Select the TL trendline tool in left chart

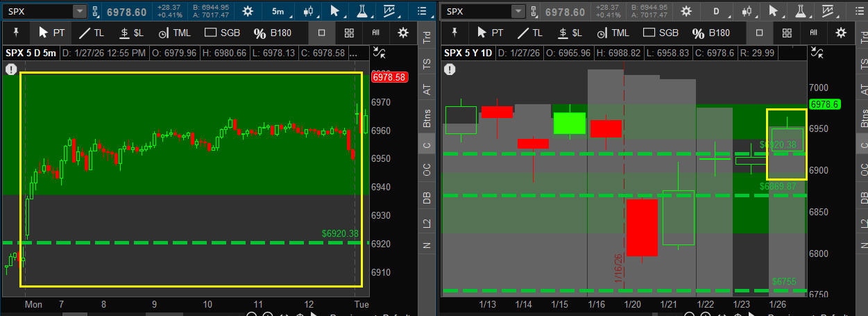coord(90,33)
